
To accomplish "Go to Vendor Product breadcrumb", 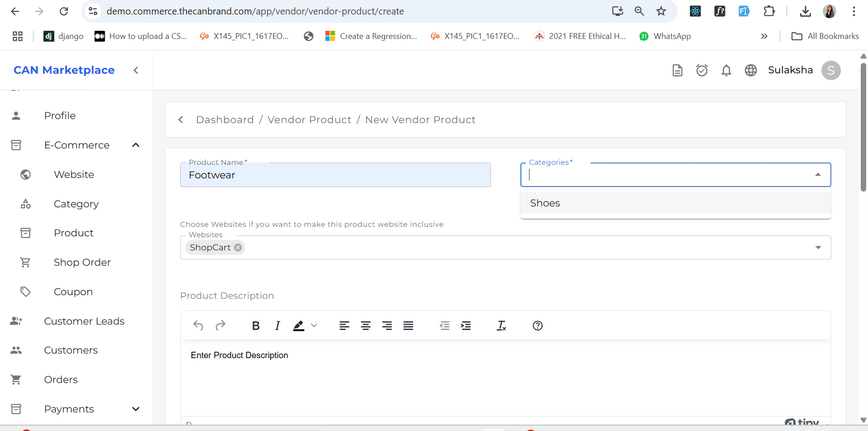I will [310, 120].
